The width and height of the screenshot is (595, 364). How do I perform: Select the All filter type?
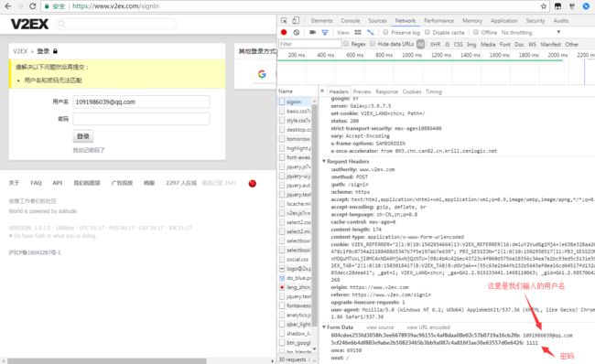[x=420, y=44]
